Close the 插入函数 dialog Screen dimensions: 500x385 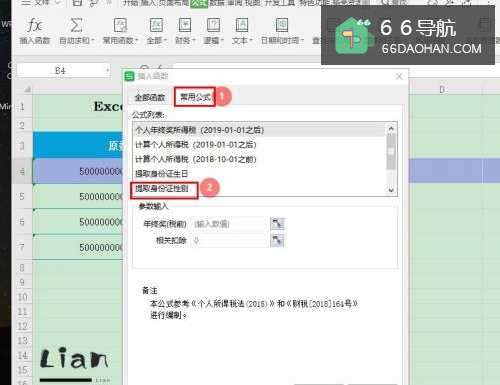pyautogui.click(x=399, y=76)
